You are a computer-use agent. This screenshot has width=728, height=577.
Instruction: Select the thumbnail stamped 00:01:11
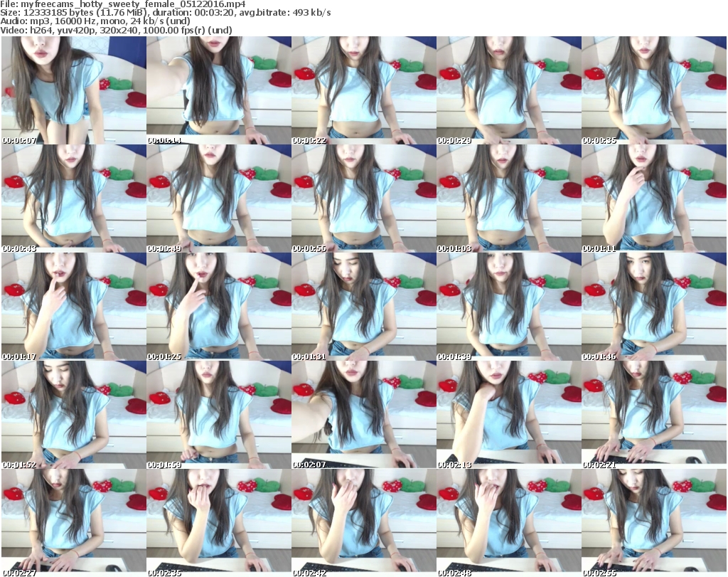tap(654, 198)
